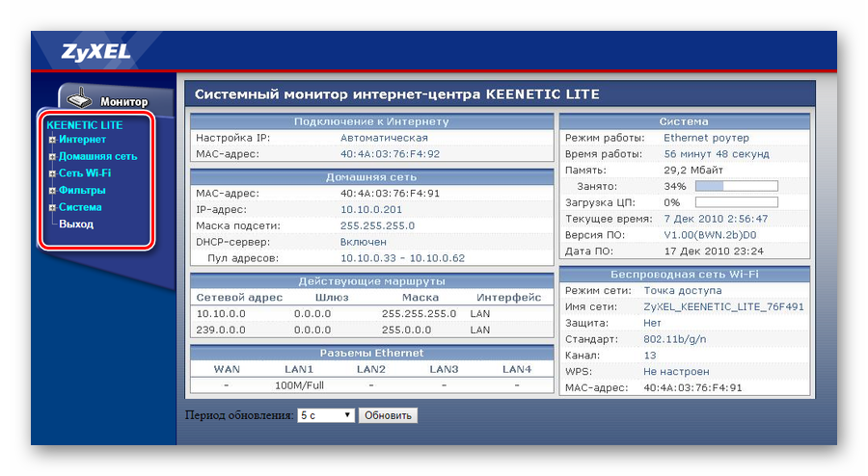Viewport: 868px width, 476px height.
Task: Click the Беспроводная сеть Wi-Fi section header
Action: click(684, 275)
